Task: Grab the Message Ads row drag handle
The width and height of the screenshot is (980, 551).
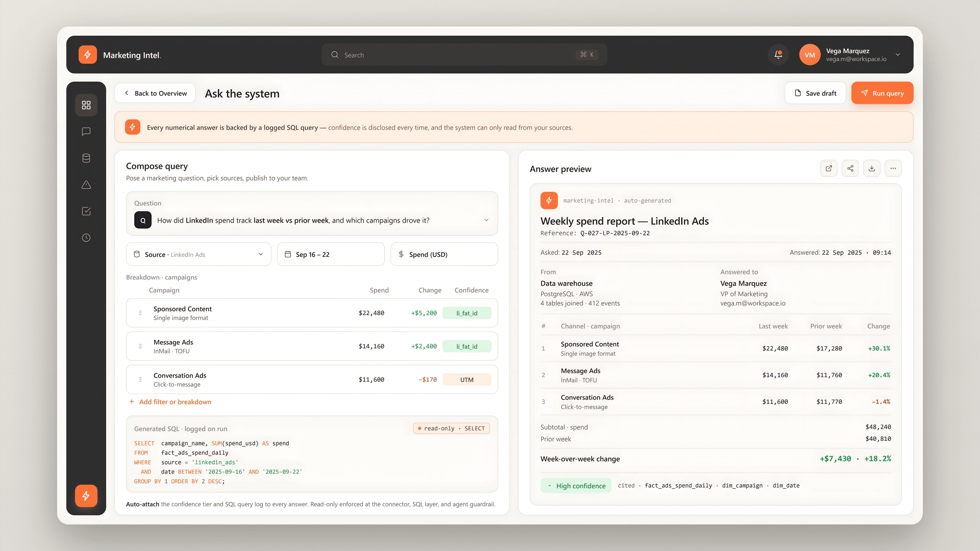Action: tap(140, 346)
